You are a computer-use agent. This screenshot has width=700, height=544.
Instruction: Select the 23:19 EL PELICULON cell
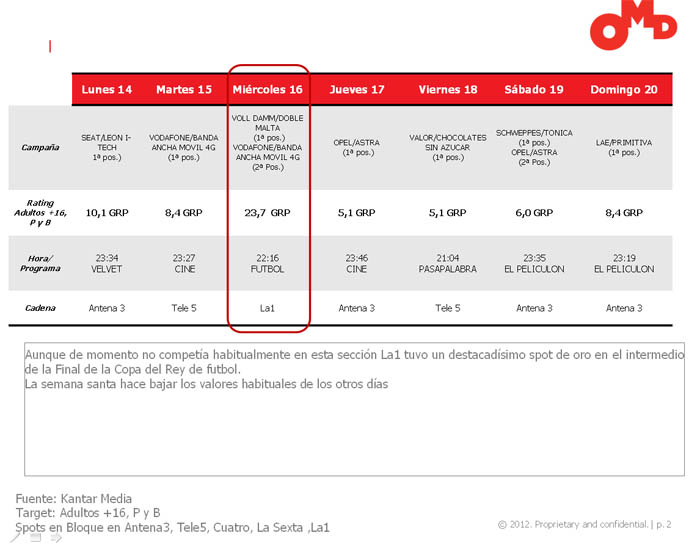[x=624, y=263]
